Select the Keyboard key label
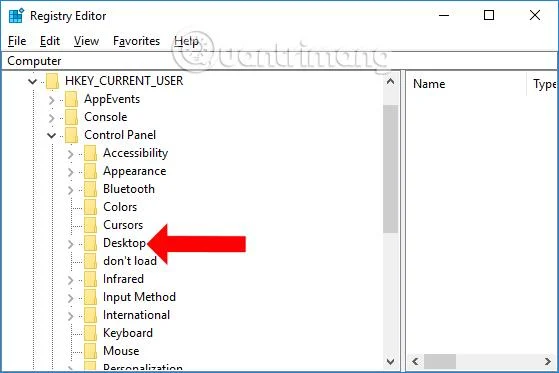This screenshot has height=373, width=559. click(128, 333)
